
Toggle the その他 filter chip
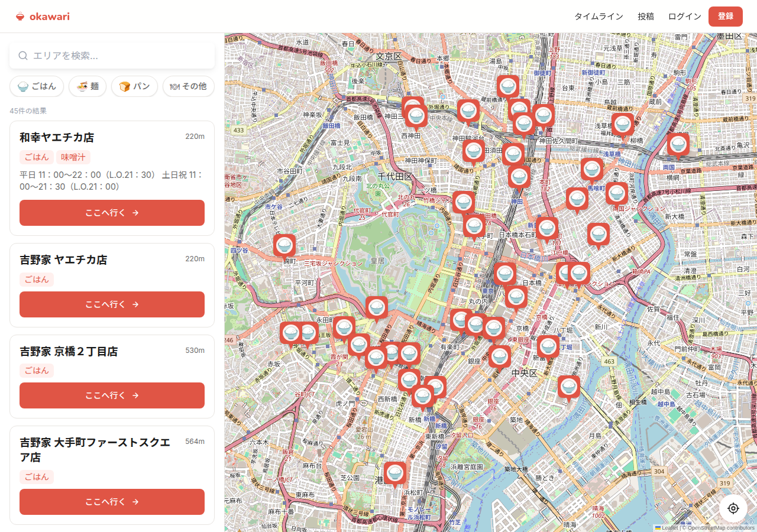click(188, 86)
